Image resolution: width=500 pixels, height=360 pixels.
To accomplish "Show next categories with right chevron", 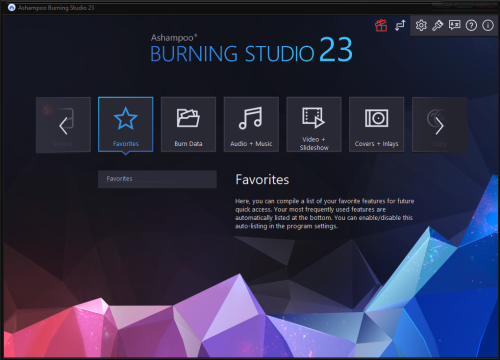I will point(440,126).
